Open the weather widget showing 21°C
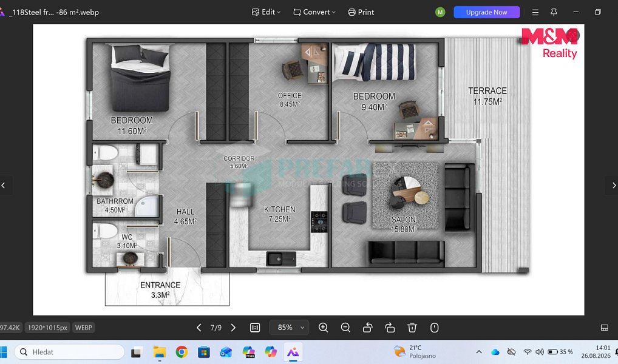Screen dimensions: 618x364 point(415,352)
